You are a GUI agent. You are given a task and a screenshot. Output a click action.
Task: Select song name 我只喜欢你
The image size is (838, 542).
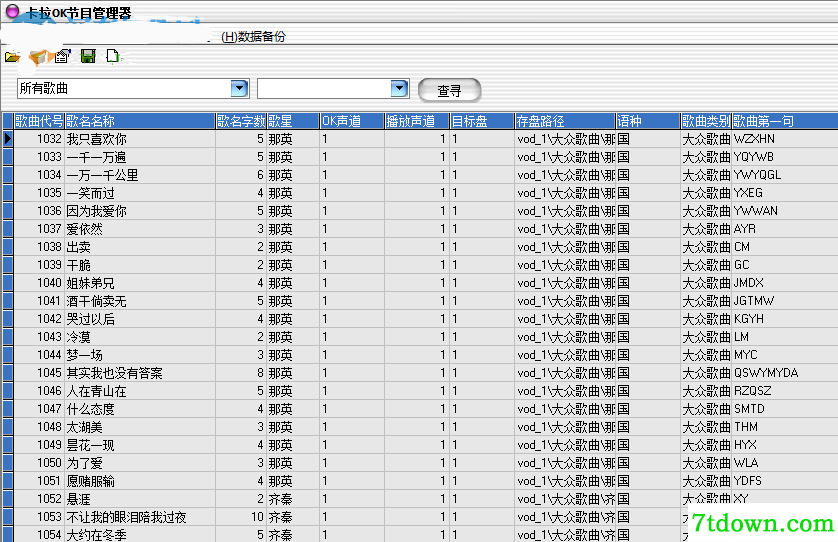(97, 139)
